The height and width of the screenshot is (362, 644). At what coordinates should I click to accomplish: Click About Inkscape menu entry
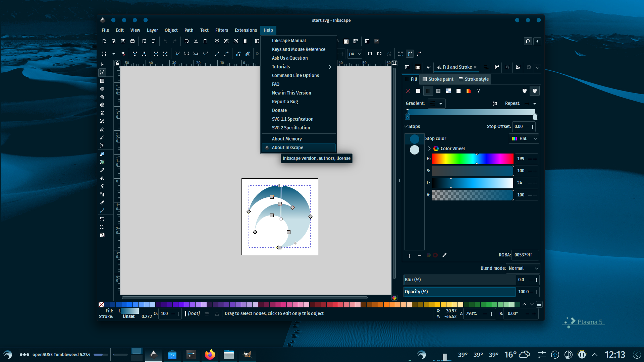coord(299,147)
